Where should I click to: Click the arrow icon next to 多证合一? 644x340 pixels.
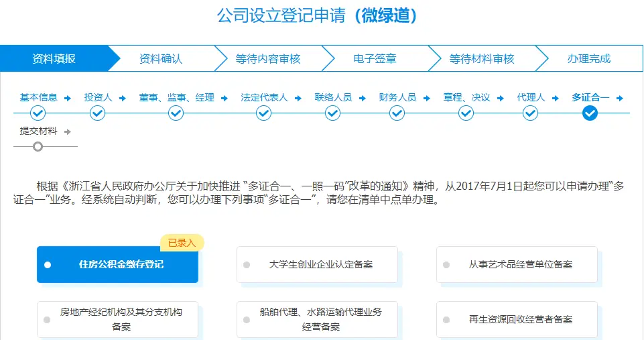point(620,99)
